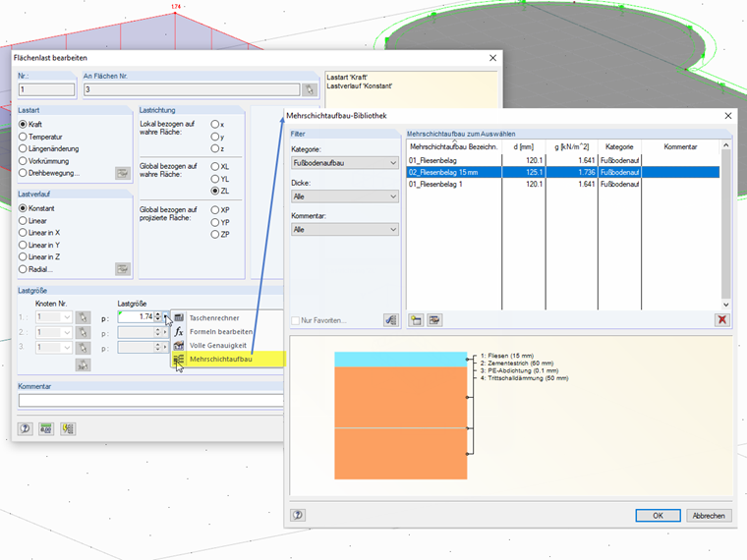The width and height of the screenshot is (747, 560).
Task: Click the Kommentar column header in the table
Action: [680, 146]
